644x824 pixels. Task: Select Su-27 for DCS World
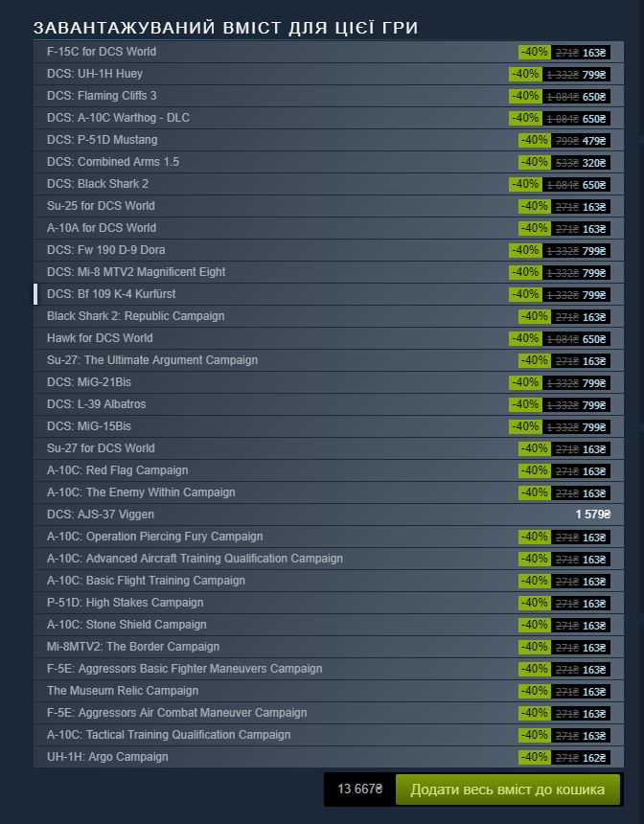(x=329, y=449)
